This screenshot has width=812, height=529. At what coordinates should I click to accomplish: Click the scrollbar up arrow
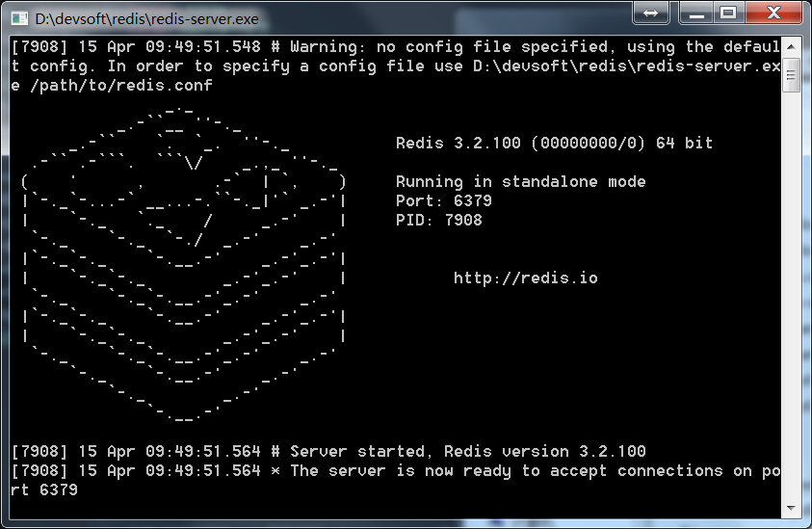[x=791, y=47]
